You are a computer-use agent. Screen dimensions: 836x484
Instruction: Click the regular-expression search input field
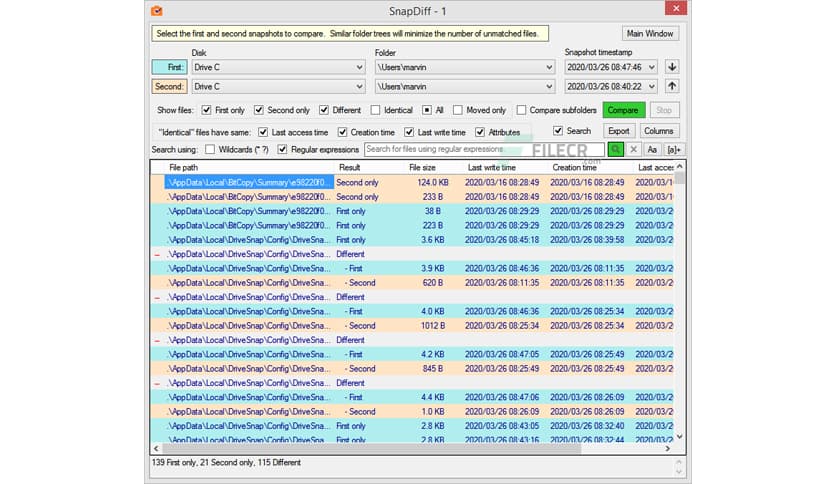click(x=484, y=149)
